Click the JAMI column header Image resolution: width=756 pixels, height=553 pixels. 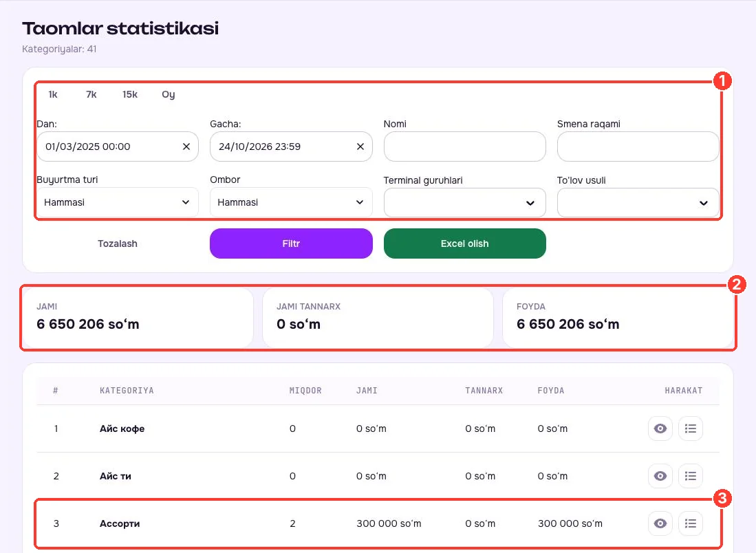point(367,391)
